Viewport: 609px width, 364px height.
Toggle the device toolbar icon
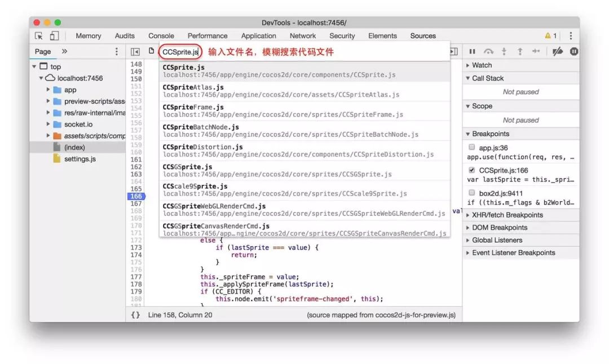(x=54, y=35)
